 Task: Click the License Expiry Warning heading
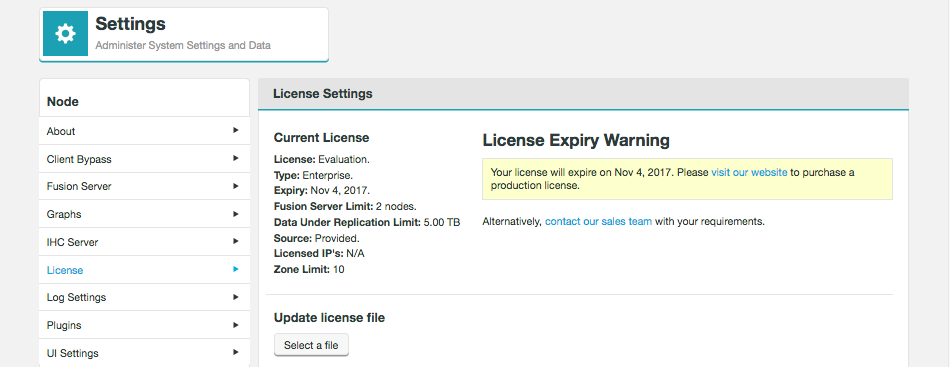[x=576, y=141]
